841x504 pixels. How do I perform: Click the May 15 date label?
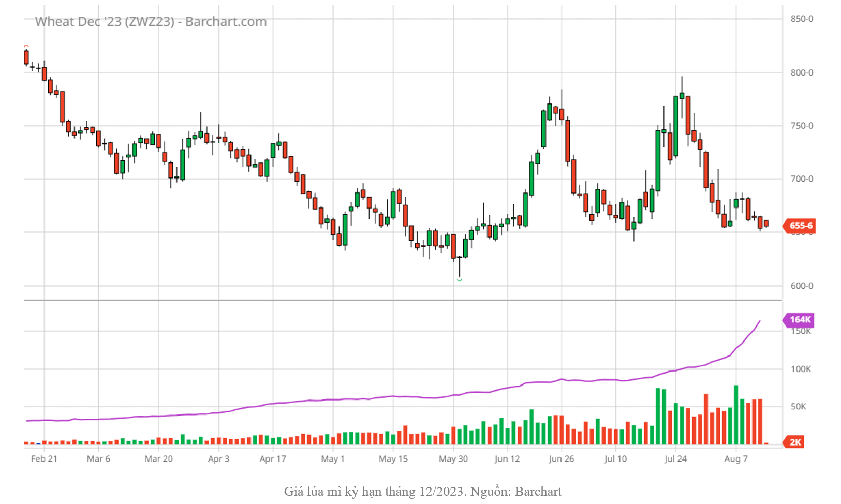tap(393, 459)
